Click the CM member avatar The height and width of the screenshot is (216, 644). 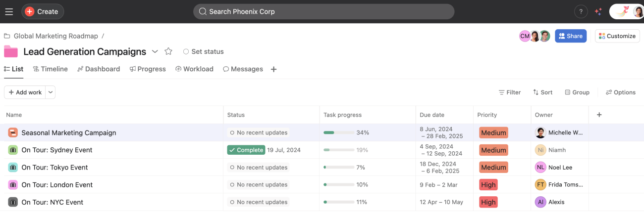tap(525, 36)
